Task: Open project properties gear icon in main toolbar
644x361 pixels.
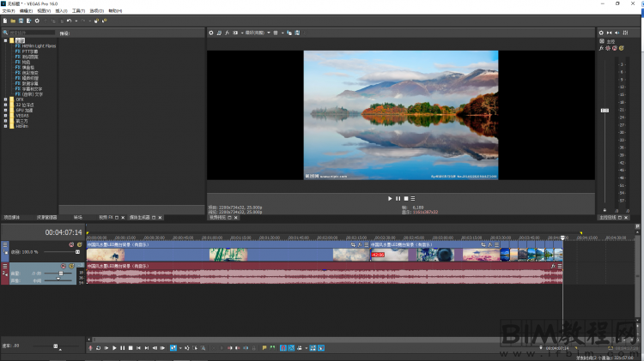Action: 38,20
